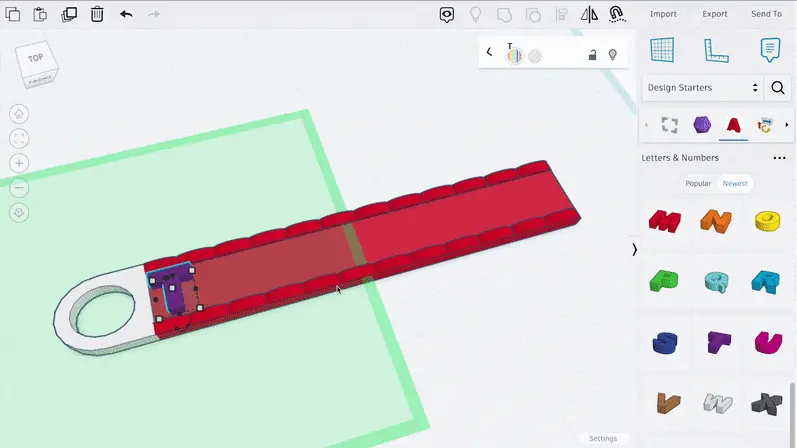Pick the purple letter T shape
Image resolution: width=797 pixels, height=448 pixels.
(719, 342)
